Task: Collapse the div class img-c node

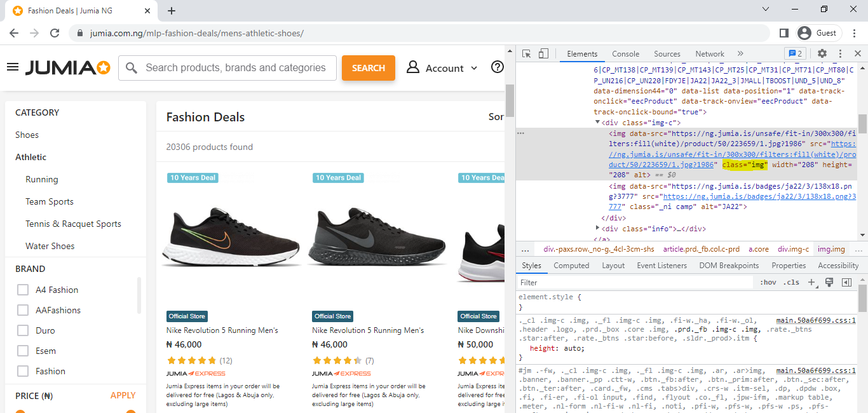Action: pyautogui.click(x=597, y=122)
